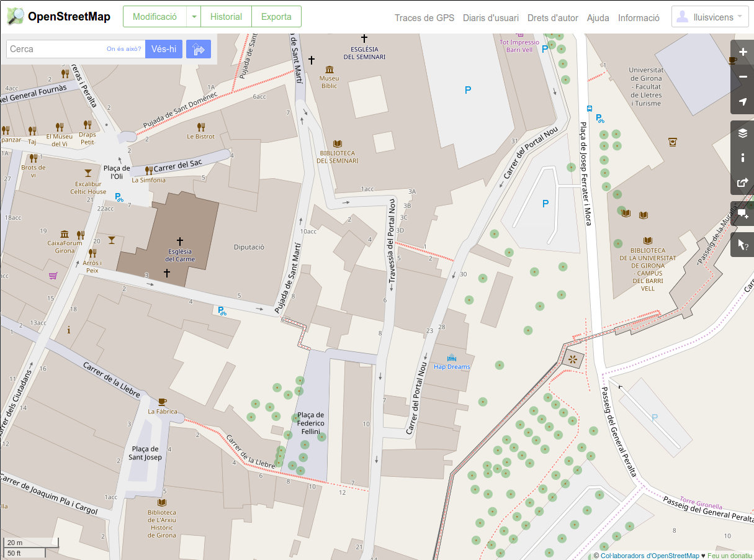Open directions with the arrow button

tap(199, 49)
